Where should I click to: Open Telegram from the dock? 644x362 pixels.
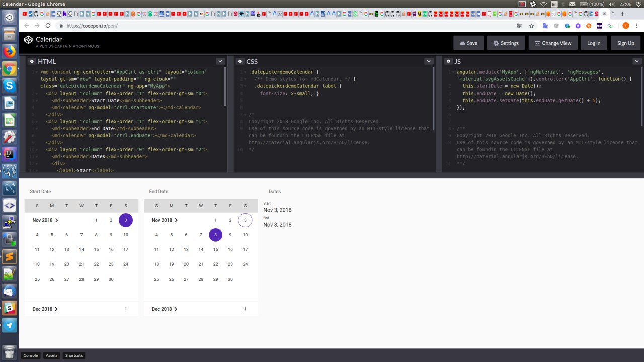pyautogui.click(x=10, y=325)
